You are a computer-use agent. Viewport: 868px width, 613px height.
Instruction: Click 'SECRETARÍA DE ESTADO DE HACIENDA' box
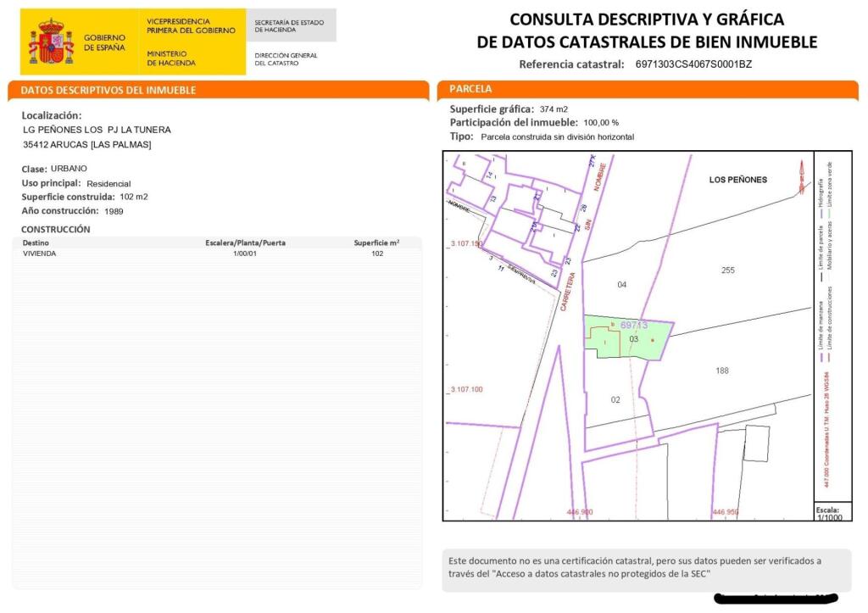click(291, 25)
